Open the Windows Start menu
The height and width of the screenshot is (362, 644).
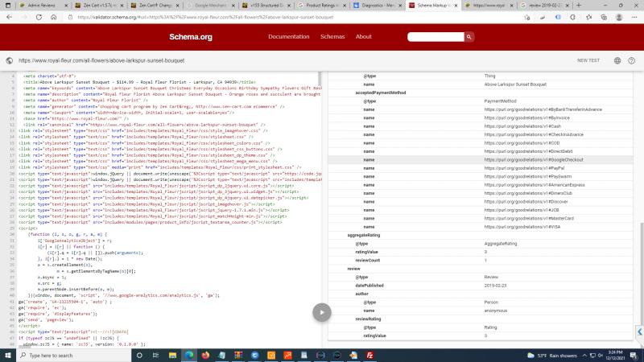[x=8, y=355]
